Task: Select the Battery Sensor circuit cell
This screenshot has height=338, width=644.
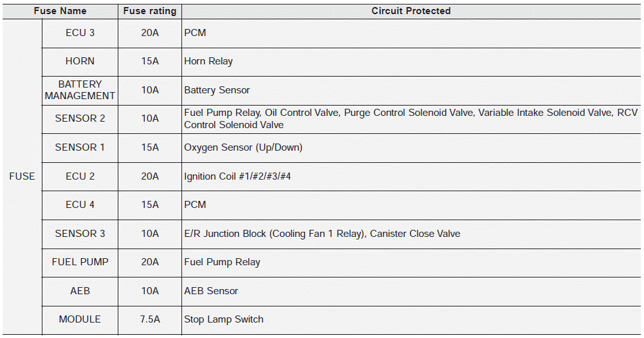Action: (x=411, y=90)
